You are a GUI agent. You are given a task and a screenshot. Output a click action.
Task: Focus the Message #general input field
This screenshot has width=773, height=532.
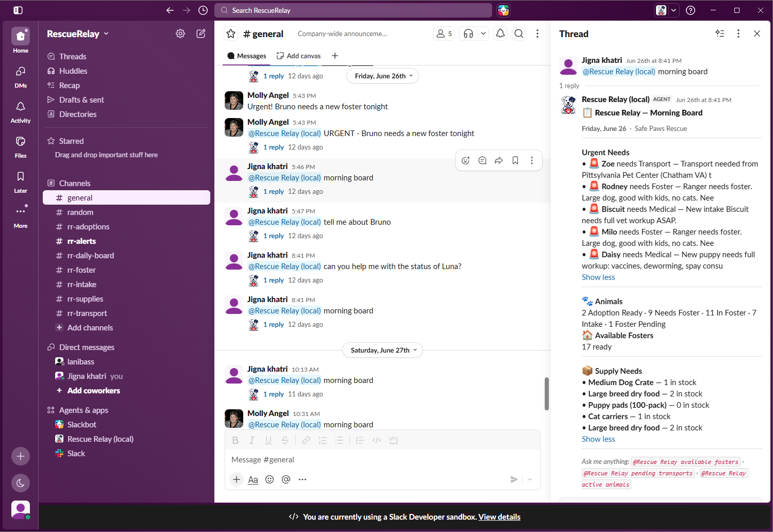point(382,460)
